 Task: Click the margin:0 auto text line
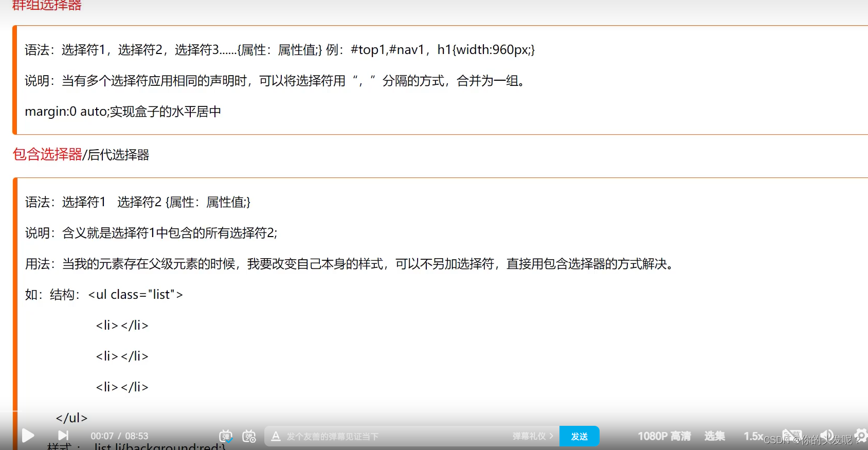123,112
